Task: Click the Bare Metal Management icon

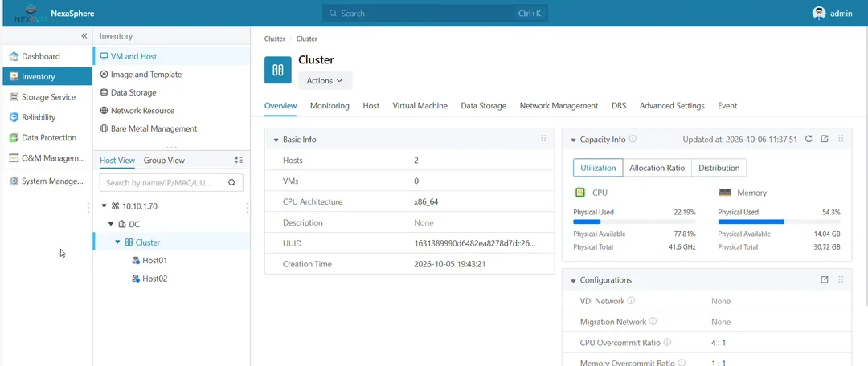Action: point(104,128)
